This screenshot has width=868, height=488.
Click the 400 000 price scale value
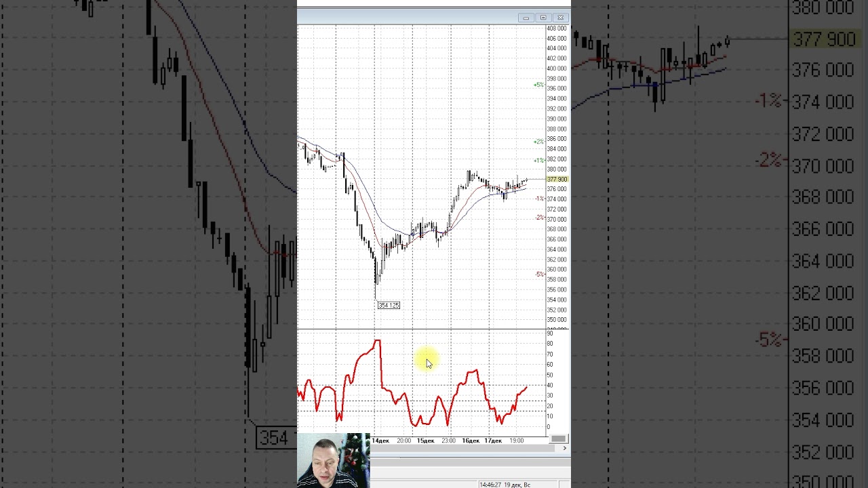[x=557, y=68]
